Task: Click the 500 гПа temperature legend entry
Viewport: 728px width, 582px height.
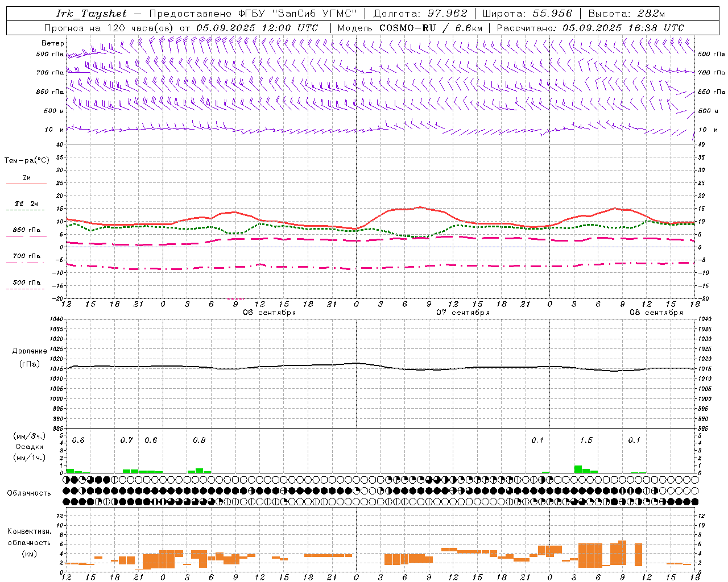Action: coord(27,282)
